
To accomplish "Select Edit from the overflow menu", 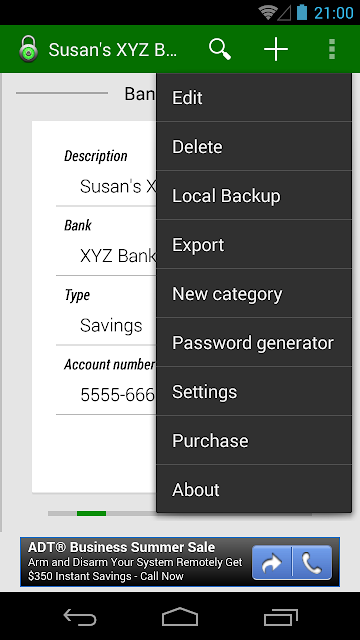I will click(254, 98).
